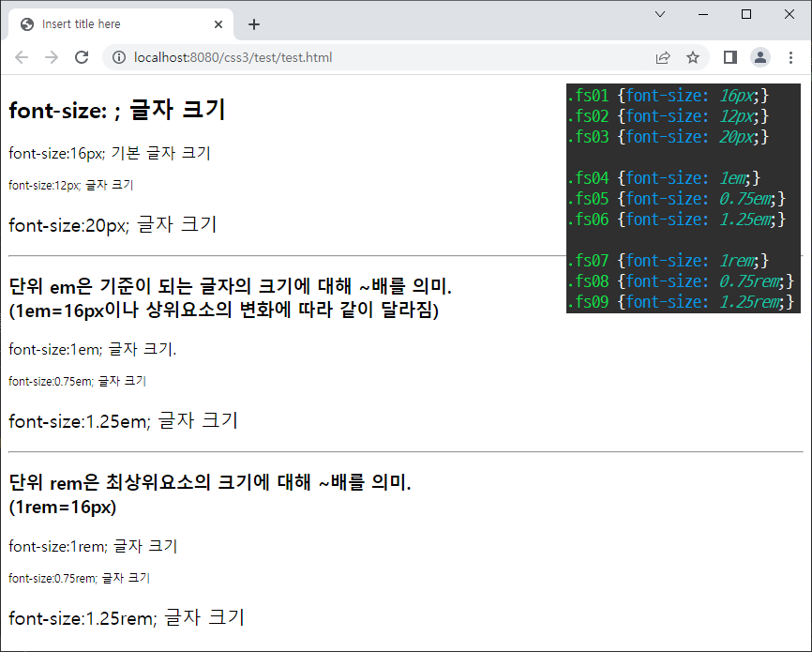The image size is (812, 652).
Task: Share this page icon
Action: click(x=663, y=57)
